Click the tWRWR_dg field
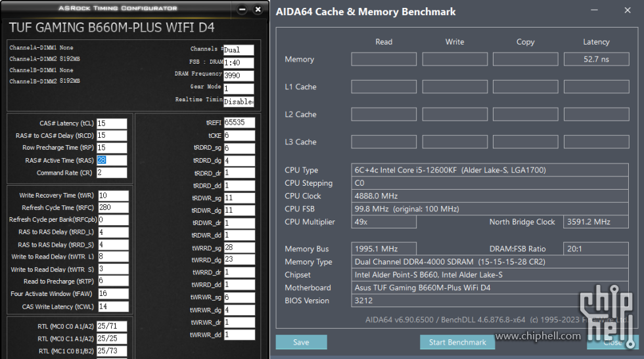This screenshot has height=359, width=644. pyautogui.click(x=239, y=310)
